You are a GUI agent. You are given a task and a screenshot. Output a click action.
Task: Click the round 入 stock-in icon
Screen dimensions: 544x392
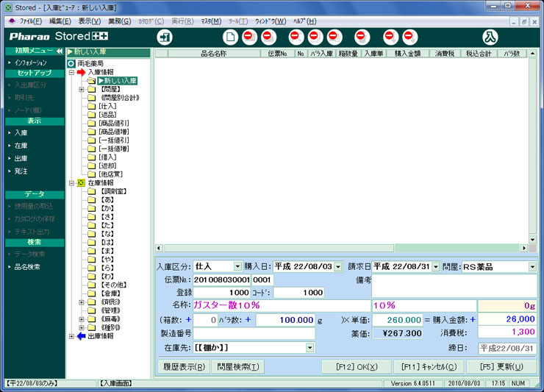[x=490, y=38]
